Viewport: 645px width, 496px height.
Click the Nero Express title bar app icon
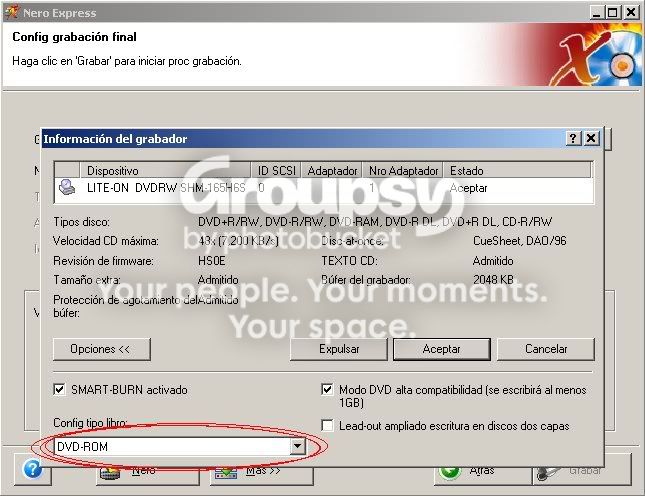(11, 12)
